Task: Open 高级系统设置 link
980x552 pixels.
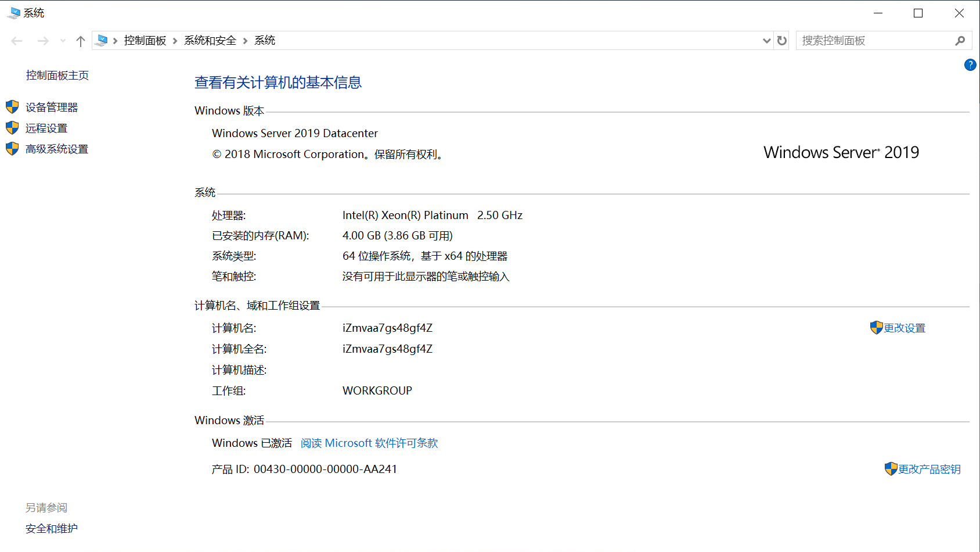Action: coord(57,149)
